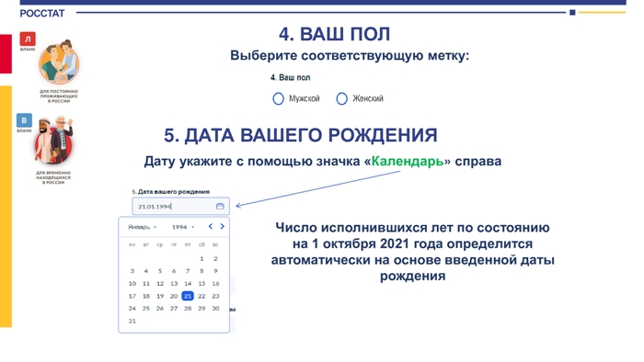The image size is (644, 362).
Task: Select the Женский radio button
Action: click(341, 98)
